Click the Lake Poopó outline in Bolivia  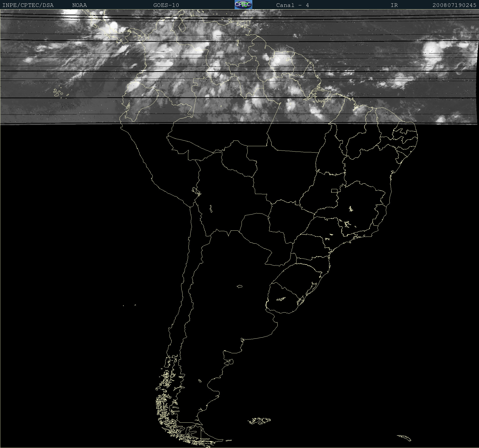coord(211,209)
